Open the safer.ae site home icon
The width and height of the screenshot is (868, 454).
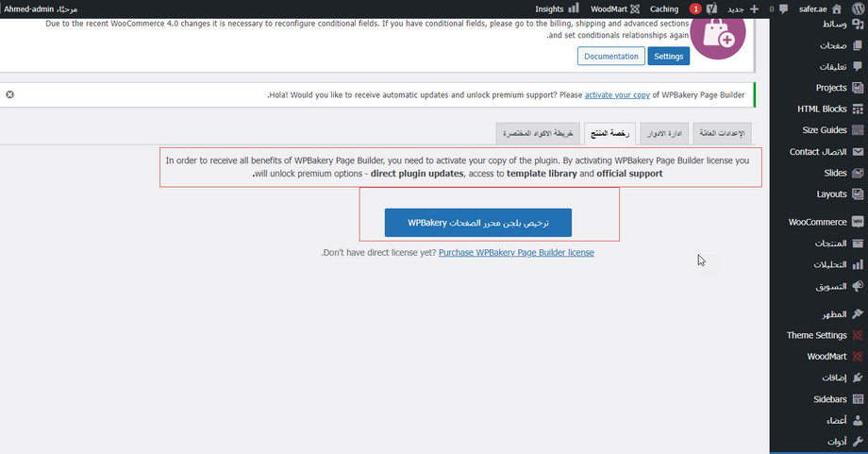(837, 8)
